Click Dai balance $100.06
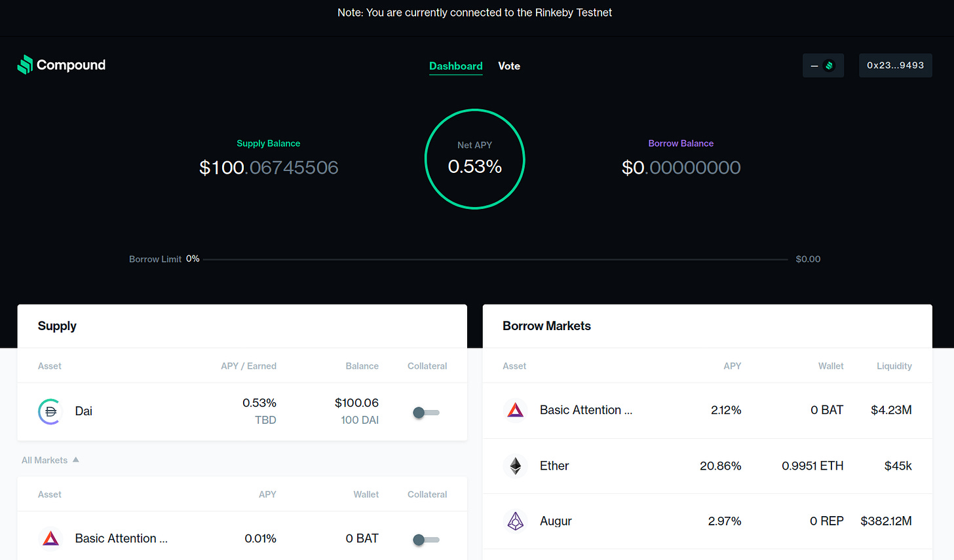Image resolution: width=954 pixels, height=560 pixels. tap(356, 403)
